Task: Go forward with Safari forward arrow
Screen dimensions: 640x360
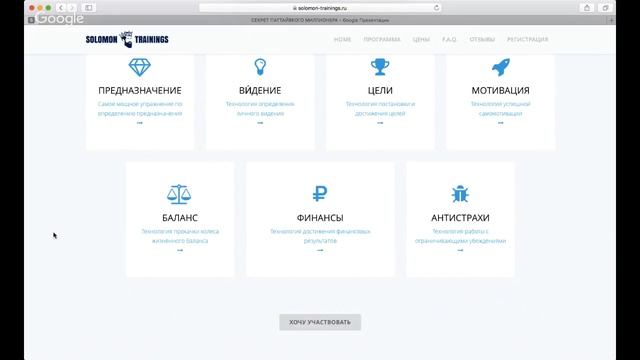Action: (x=72, y=8)
